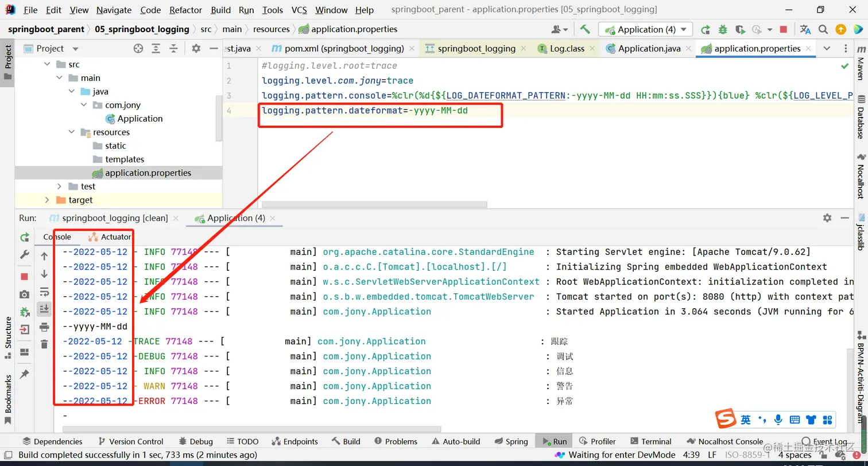Click the orange IDE update arrow icon
This screenshot has width=868, height=466.
[841, 29]
